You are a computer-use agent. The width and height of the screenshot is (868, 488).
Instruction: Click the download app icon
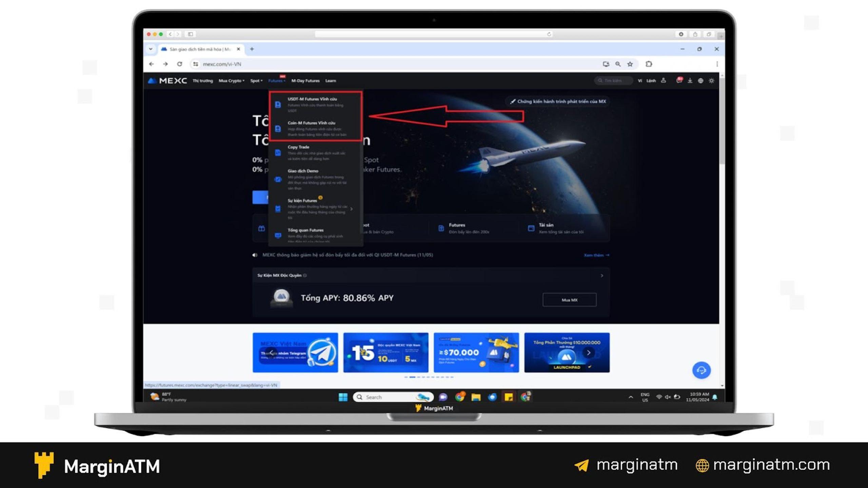tap(690, 81)
